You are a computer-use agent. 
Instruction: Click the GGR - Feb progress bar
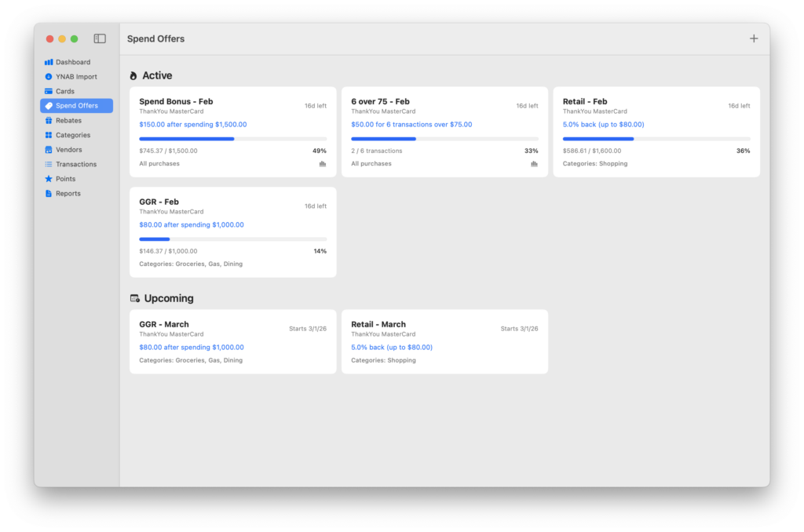[232, 239]
